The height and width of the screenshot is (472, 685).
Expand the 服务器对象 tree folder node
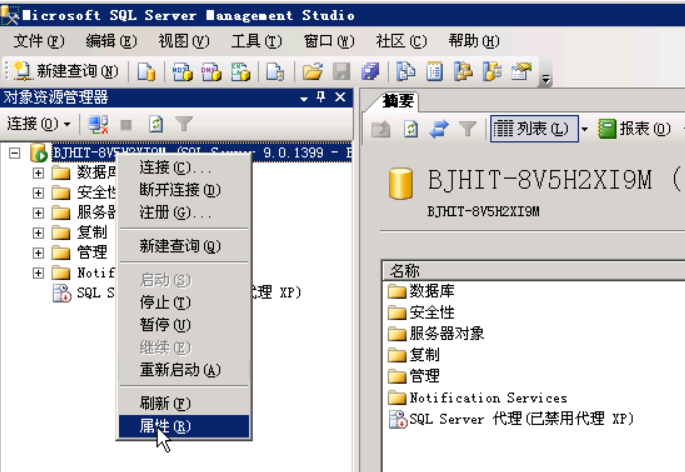pos(38,213)
